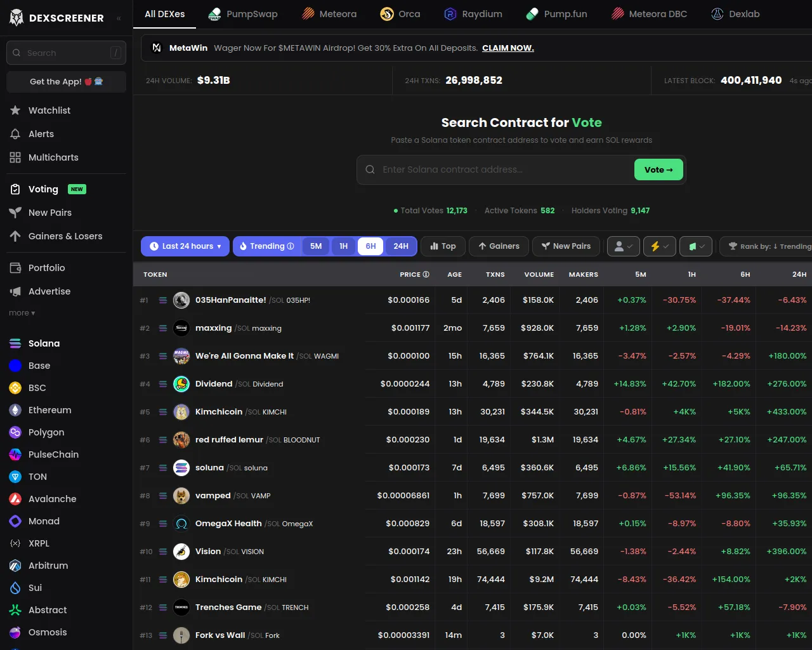Click the XRPL chain icon
812x650 pixels.
pos(15,543)
